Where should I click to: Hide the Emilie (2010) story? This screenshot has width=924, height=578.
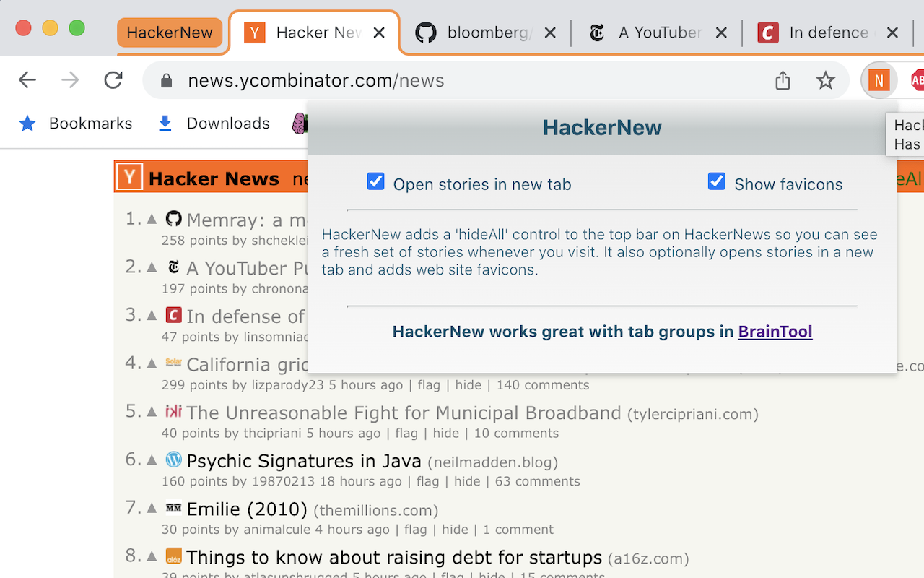coord(455,530)
